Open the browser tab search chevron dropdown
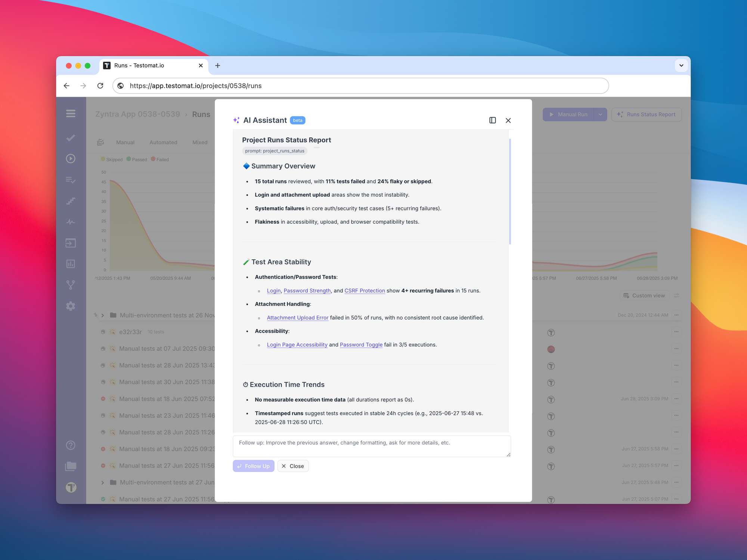Viewport: 747px width, 560px height. click(681, 66)
